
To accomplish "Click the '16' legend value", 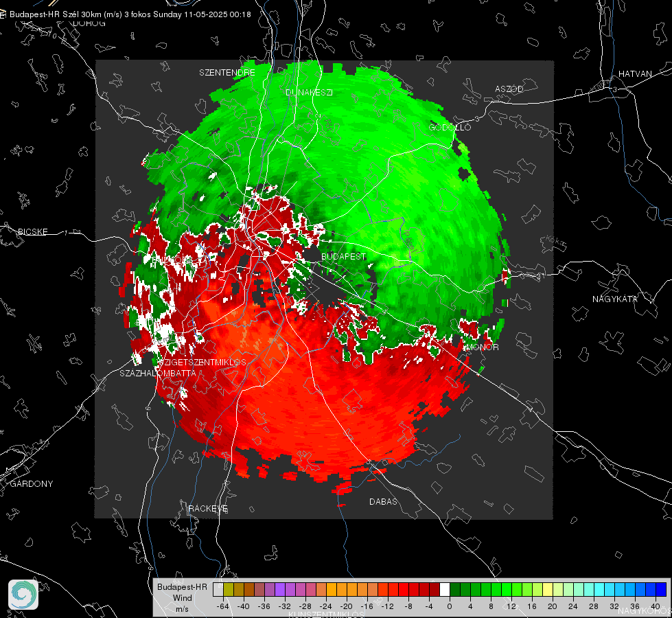I will pos(532,606).
